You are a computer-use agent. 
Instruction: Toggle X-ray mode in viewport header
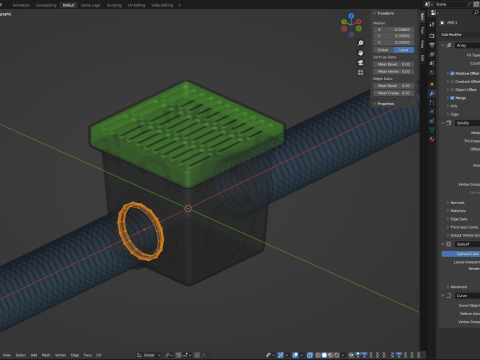[310, 355]
